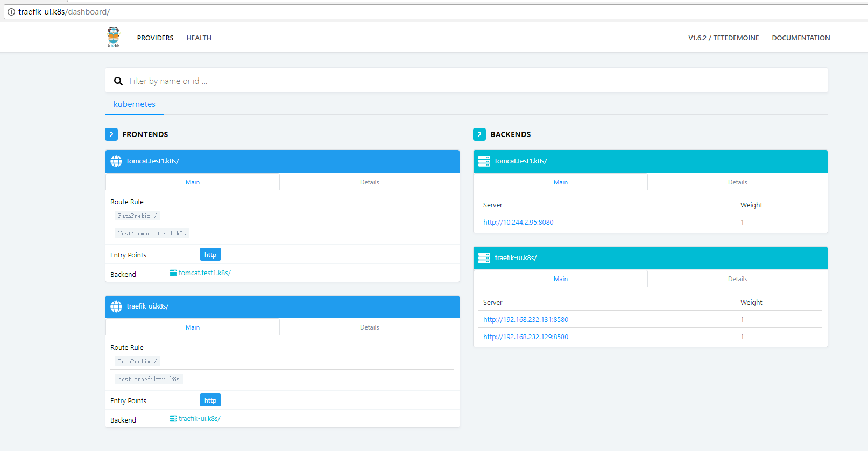Open the Documentation link

[801, 38]
